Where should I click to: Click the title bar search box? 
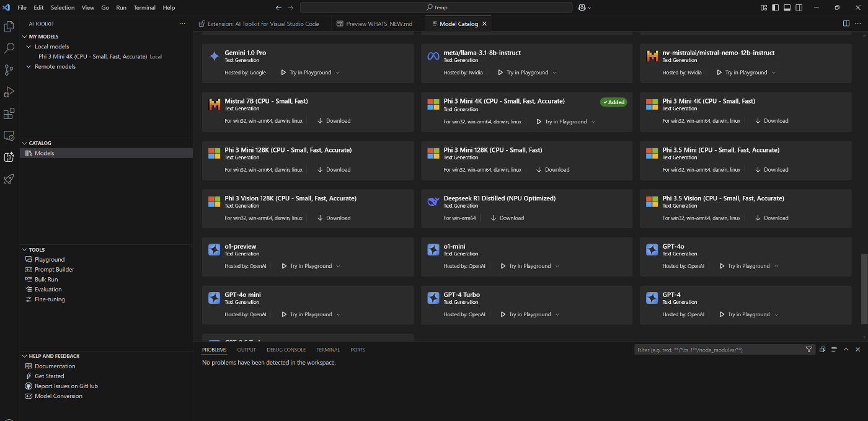pyautogui.click(x=436, y=7)
